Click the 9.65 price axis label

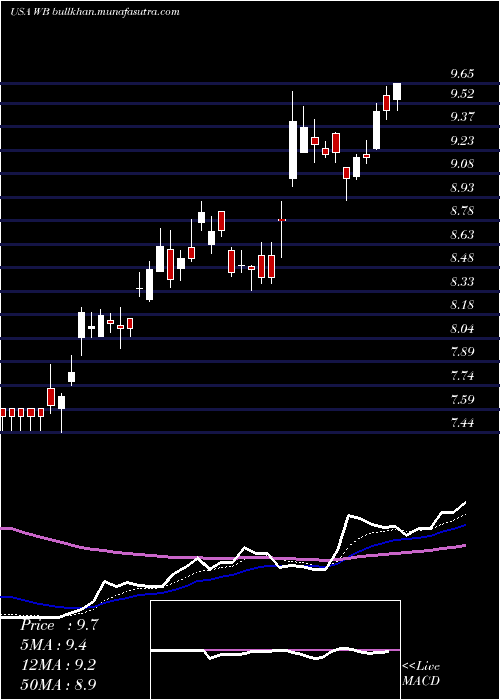pos(462,74)
